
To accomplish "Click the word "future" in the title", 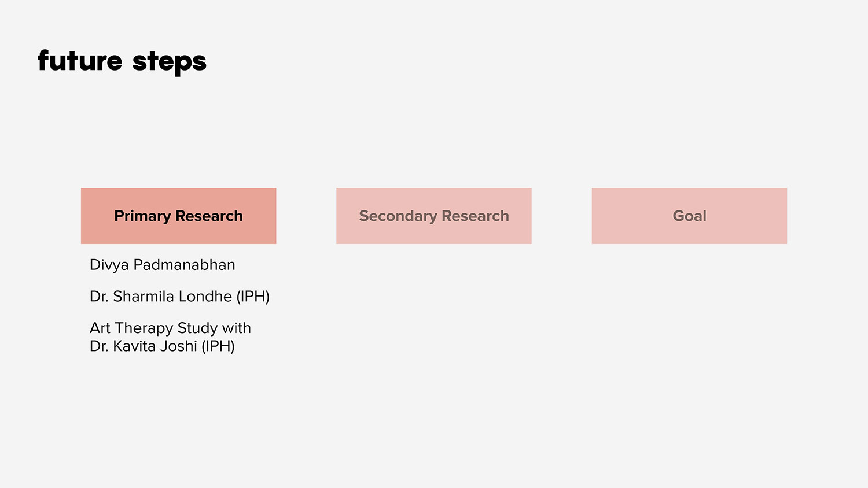I will click(x=80, y=61).
